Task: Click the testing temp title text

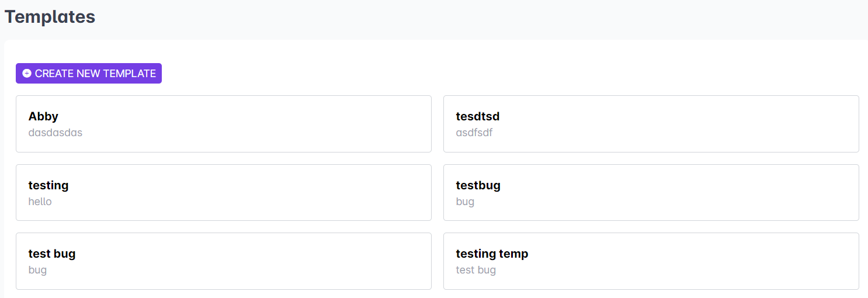Action: pos(492,254)
